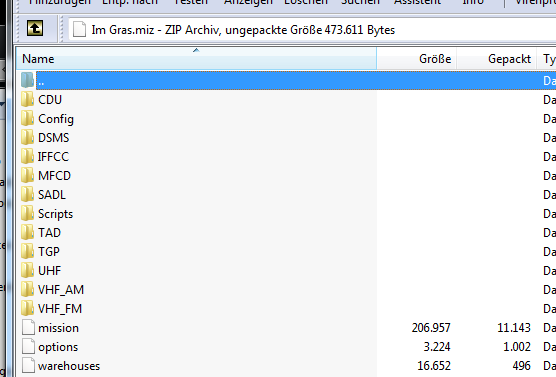Select the options file name
This screenshot has height=377, width=556.
click(58, 347)
